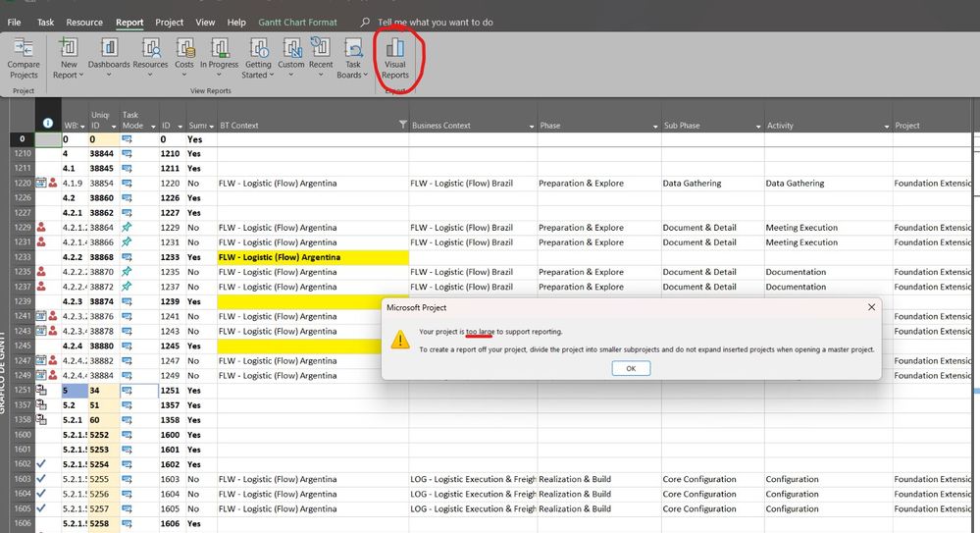980x533 pixels.
Task: Click ID cell 1357
Action: (x=172, y=405)
